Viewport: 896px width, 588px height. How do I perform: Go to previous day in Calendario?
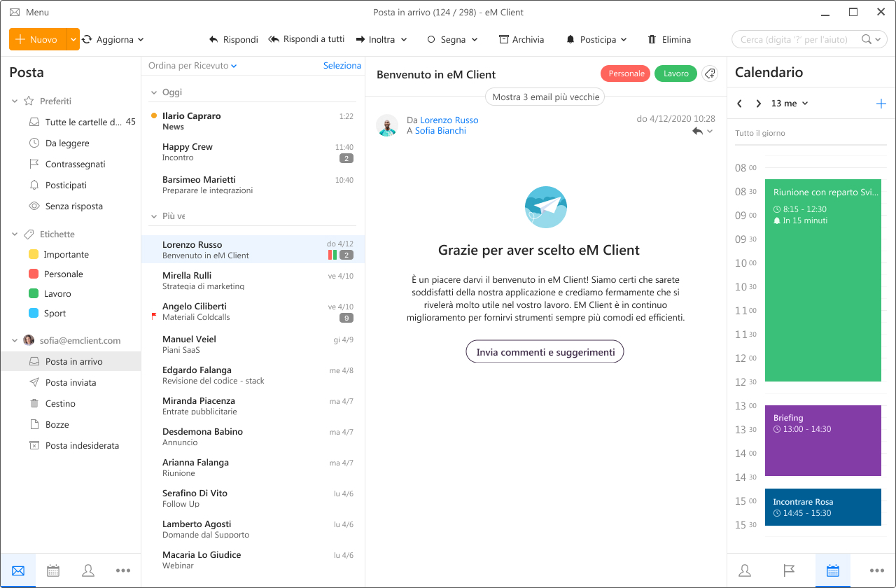coord(740,104)
